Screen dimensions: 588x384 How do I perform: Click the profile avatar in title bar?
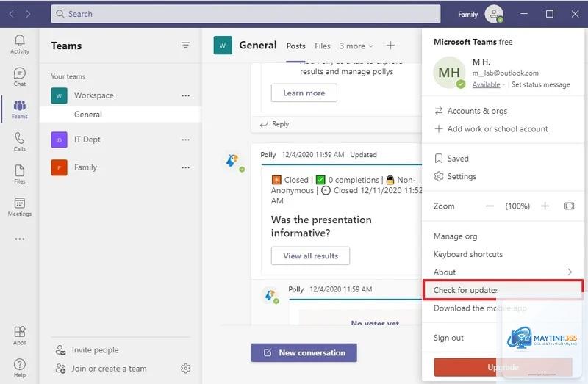(494, 14)
